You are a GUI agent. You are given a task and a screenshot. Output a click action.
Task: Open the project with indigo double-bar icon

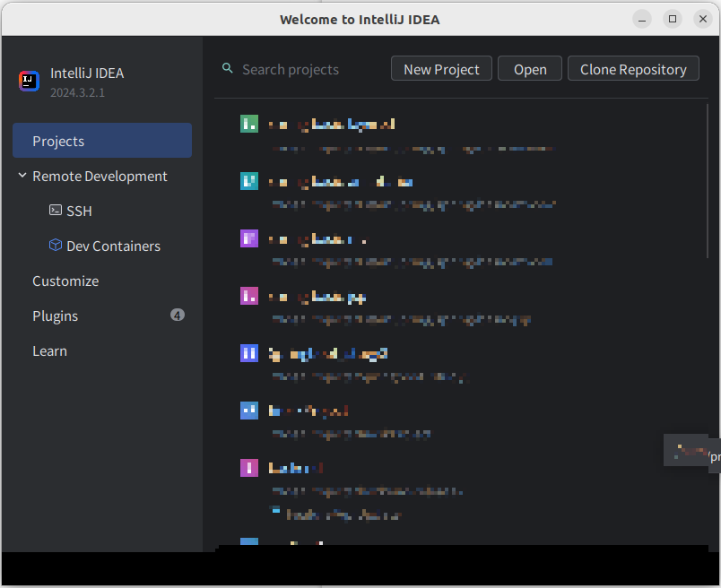pyautogui.click(x=249, y=353)
